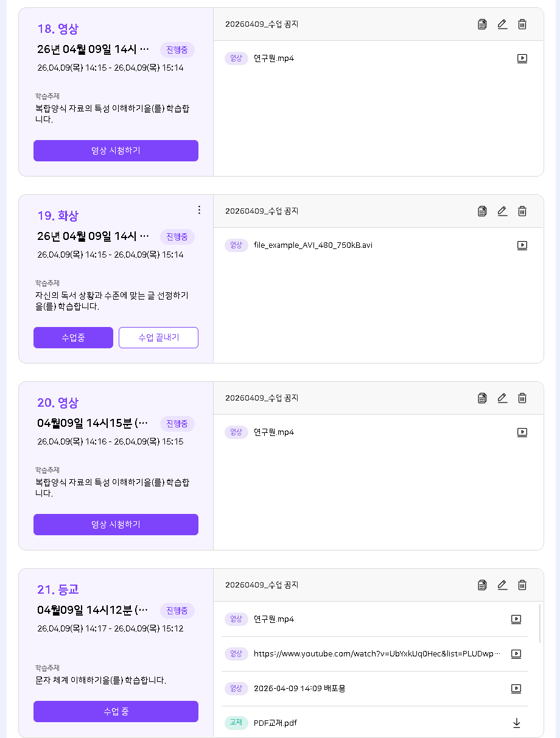The height and width of the screenshot is (738, 560).
Task: Click the lesson 21 file list scrollbar
Action: point(540,624)
